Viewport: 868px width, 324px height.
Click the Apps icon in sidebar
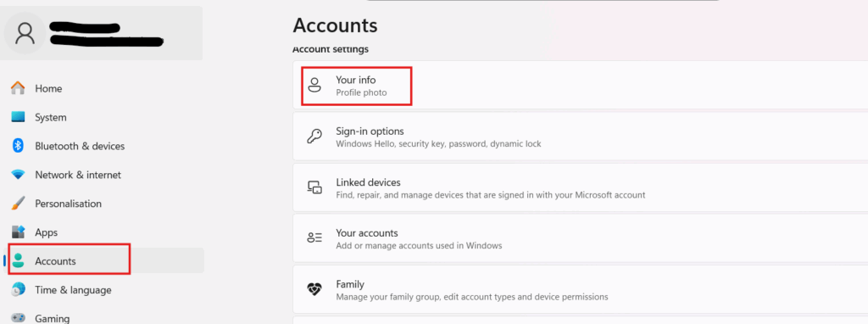coord(19,232)
